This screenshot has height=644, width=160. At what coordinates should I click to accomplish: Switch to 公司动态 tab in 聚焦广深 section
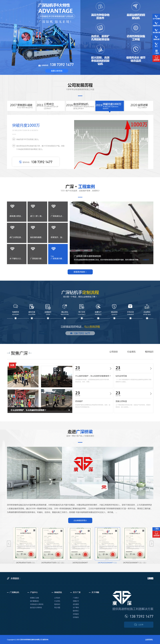113,351
